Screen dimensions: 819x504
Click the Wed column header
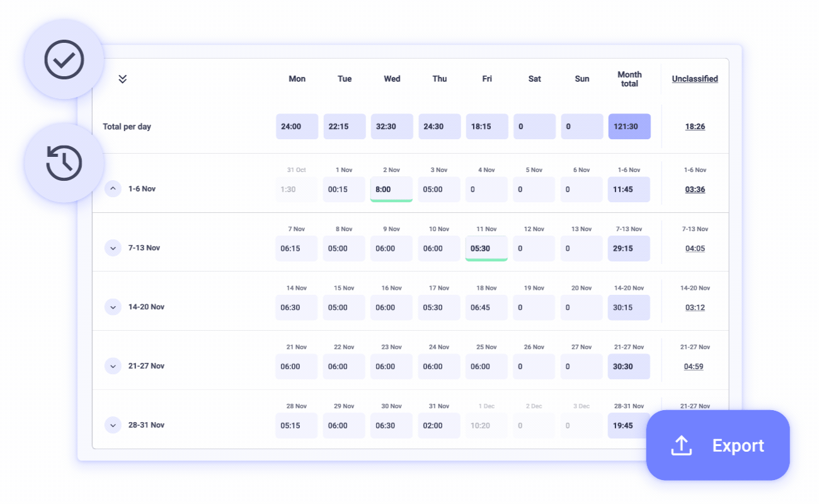coord(392,79)
